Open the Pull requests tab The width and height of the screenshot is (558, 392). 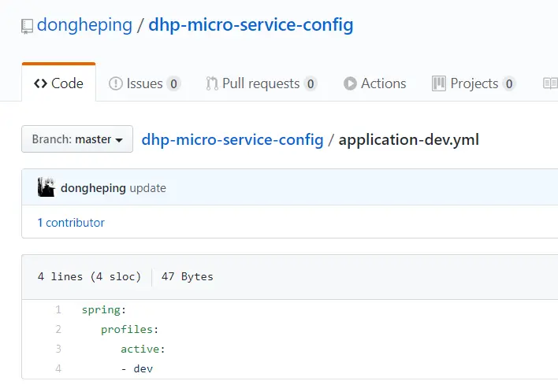(261, 83)
